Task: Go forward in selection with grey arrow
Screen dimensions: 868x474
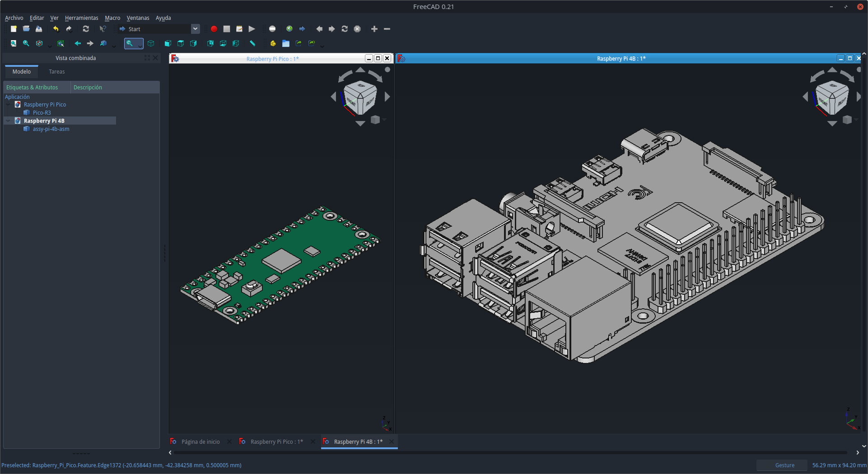Action: click(x=90, y=43)
